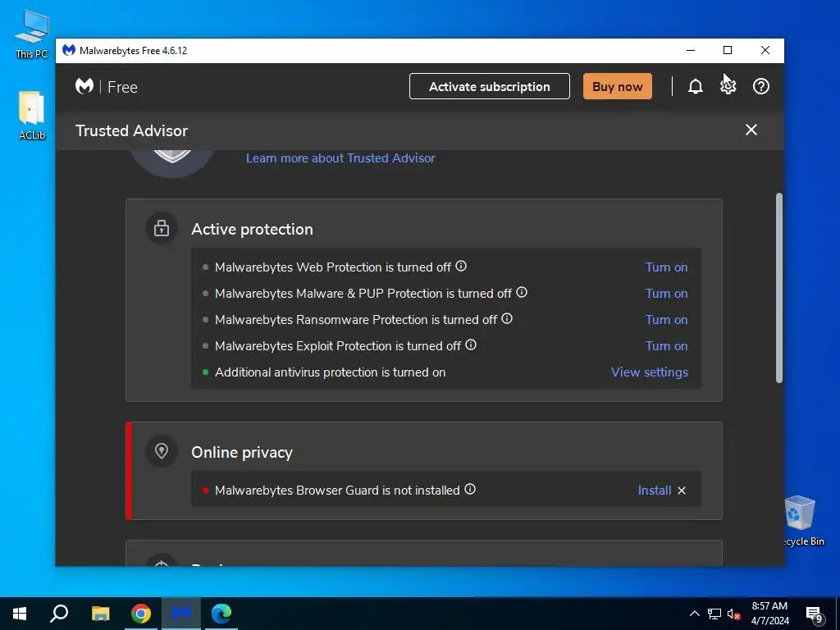Show hidden system tray icons
Screen dimensions: 840x630
(694, 614)
